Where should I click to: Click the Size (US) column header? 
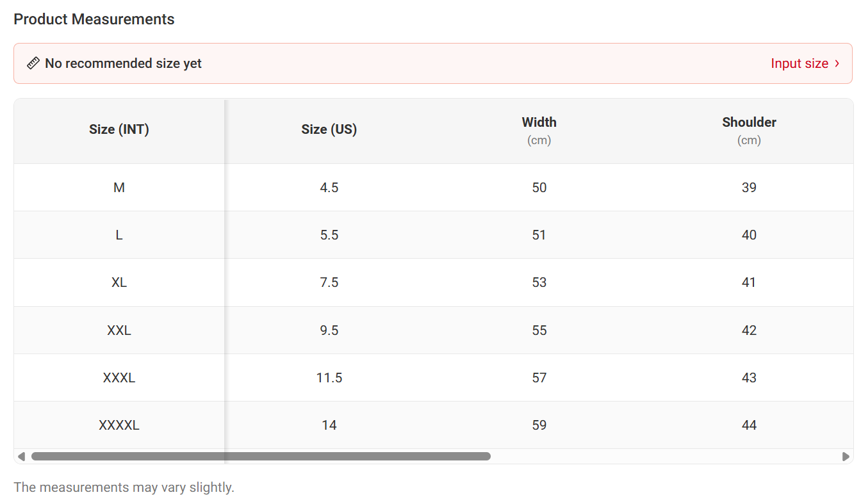click(x=329, y=129)
